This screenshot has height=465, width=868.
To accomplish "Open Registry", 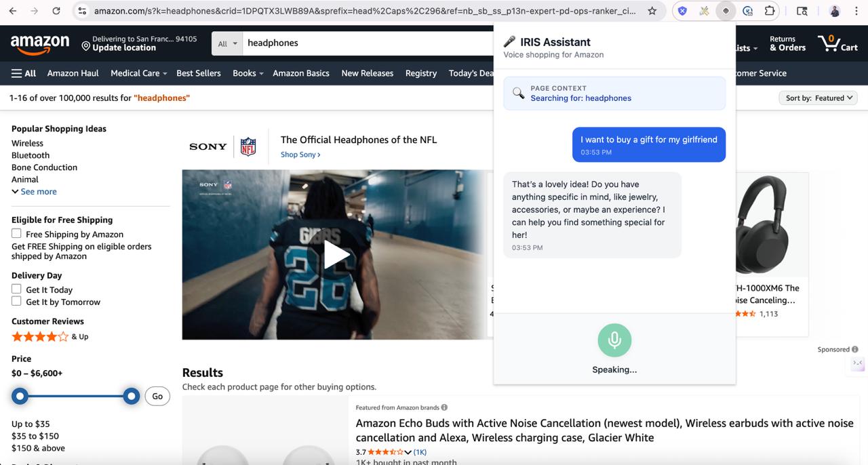I will tap(421, 73).
